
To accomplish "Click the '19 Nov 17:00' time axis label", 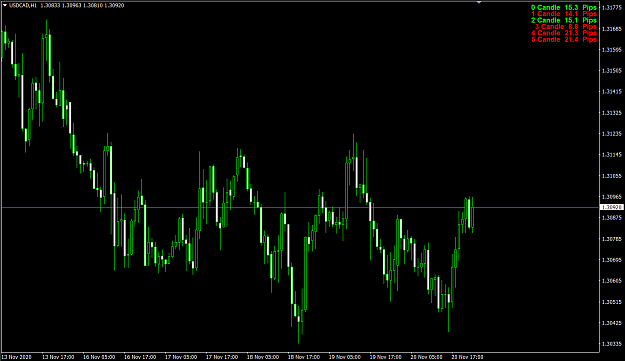I will click(x=386, y=357).
